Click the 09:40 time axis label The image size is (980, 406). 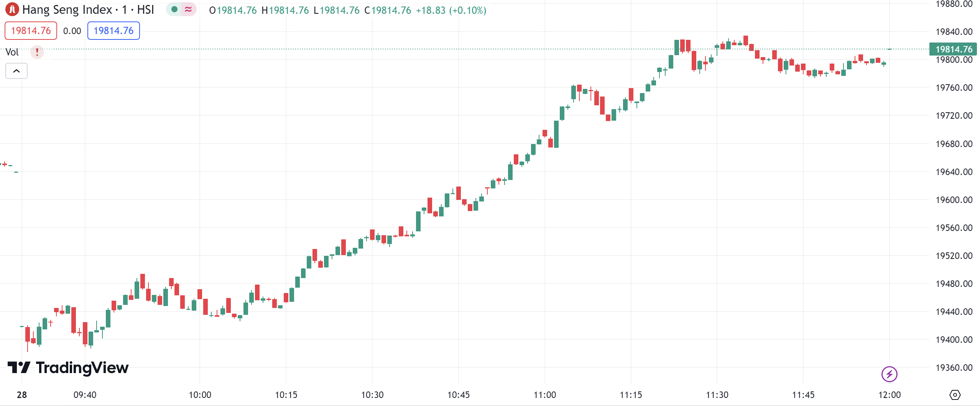pos(85,395)
